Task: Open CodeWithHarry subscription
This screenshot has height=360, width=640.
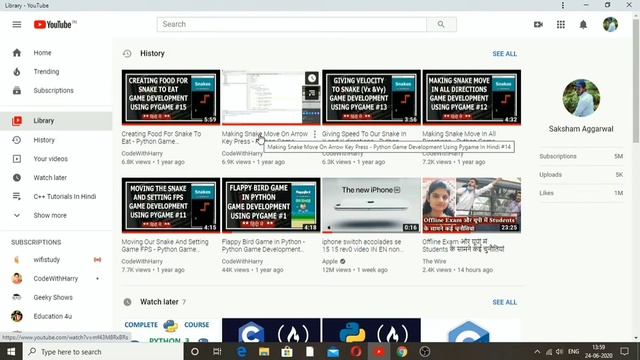Action: pyautogui.click(x=56, y=278)
